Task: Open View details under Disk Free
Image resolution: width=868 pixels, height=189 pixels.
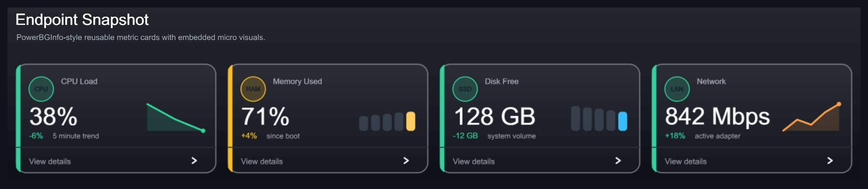Action: click(474, 161)
